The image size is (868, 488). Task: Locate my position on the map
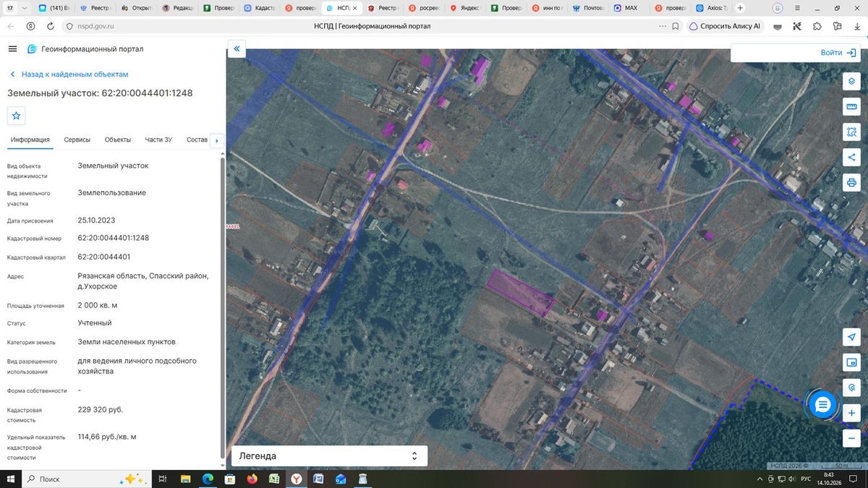(851, 337)
